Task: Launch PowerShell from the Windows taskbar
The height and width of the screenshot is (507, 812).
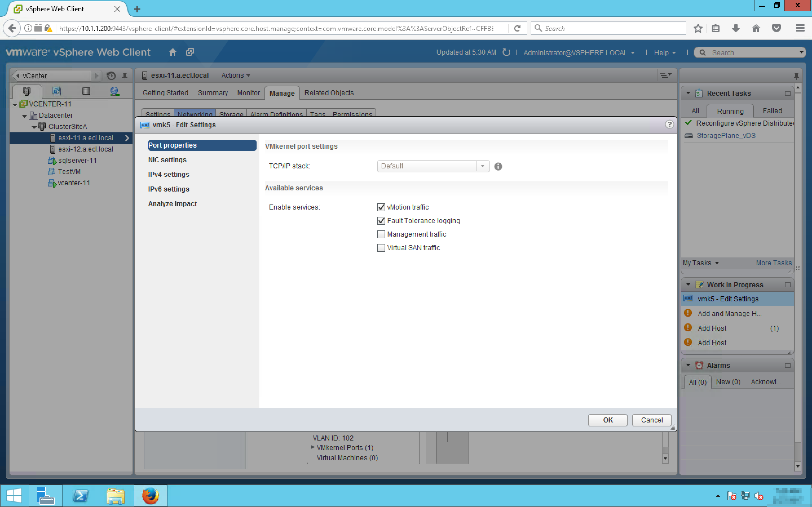Action: [81, 496]
